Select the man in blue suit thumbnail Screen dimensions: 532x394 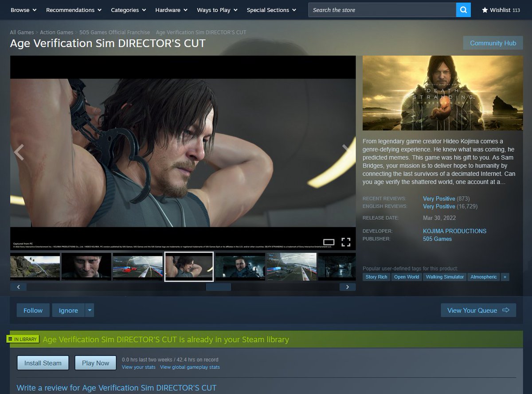pyautogui.click(x=240, y=267)
